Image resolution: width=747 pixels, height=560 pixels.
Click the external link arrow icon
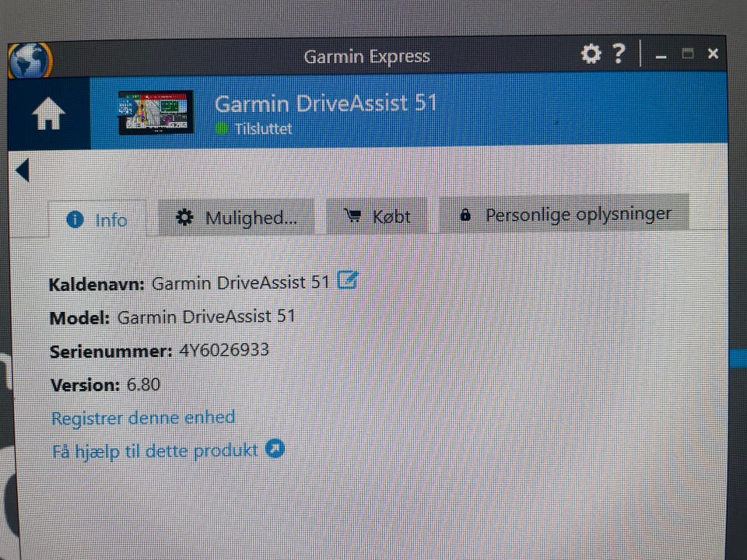(275, 449)
